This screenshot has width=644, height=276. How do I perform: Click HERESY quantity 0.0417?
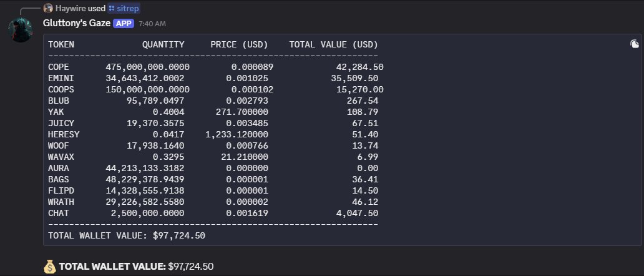pyautogui.click(x=169, y=134)
